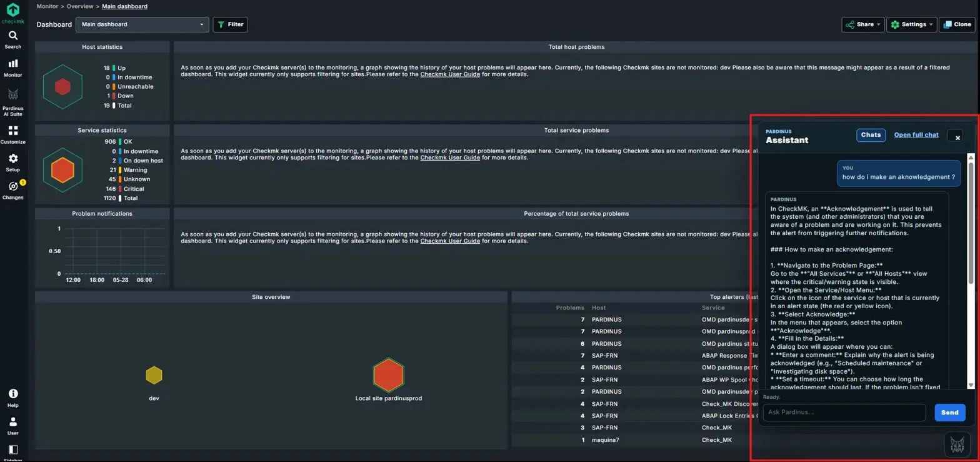Screen dimensions: 980x462
Task: Open full chat link
Action: (916, 135)
